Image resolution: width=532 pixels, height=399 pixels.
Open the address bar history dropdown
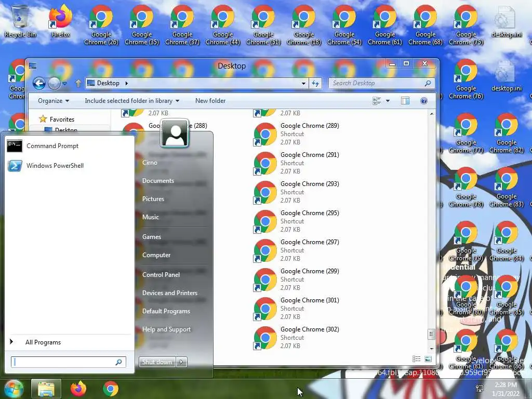(x=303, y=83)
